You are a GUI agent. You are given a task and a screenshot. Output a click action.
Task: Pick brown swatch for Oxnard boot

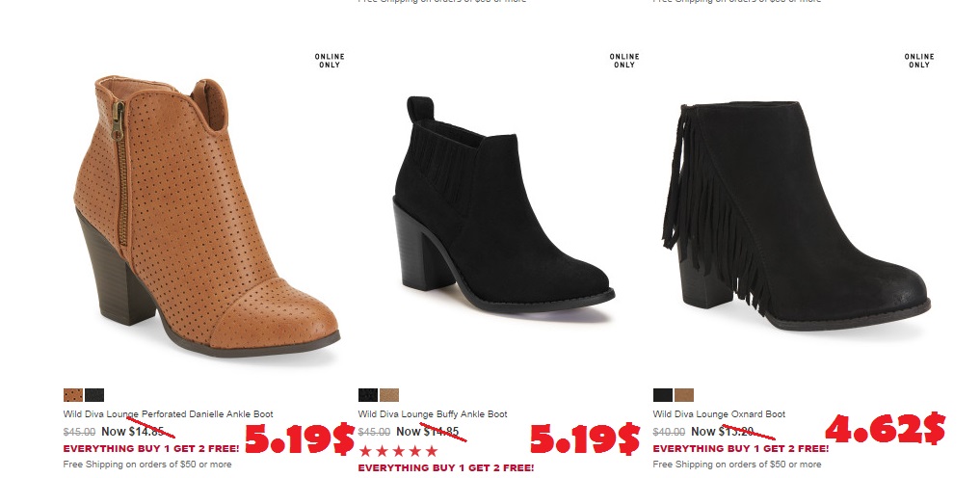(x=684, y=395)
